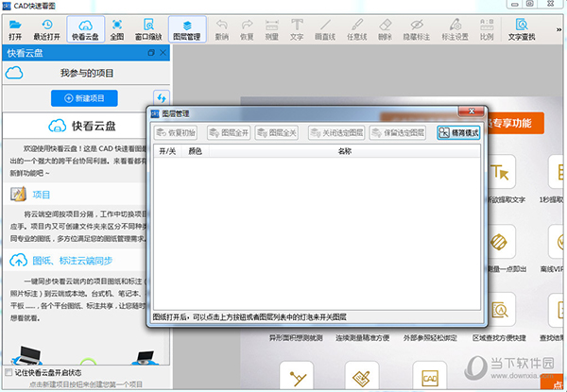
Task: Click the 颜色 column header
Action: [x=196, y=151]
